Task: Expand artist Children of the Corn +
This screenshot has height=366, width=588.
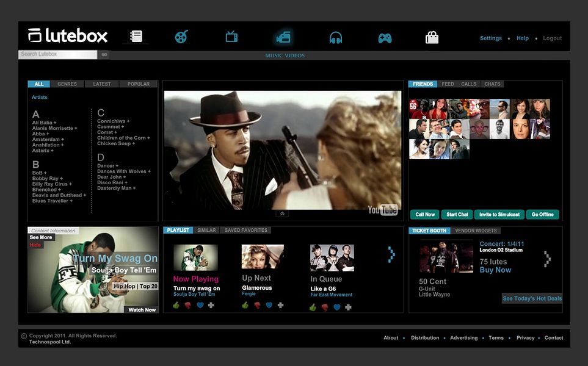Action: pos(123,138)
